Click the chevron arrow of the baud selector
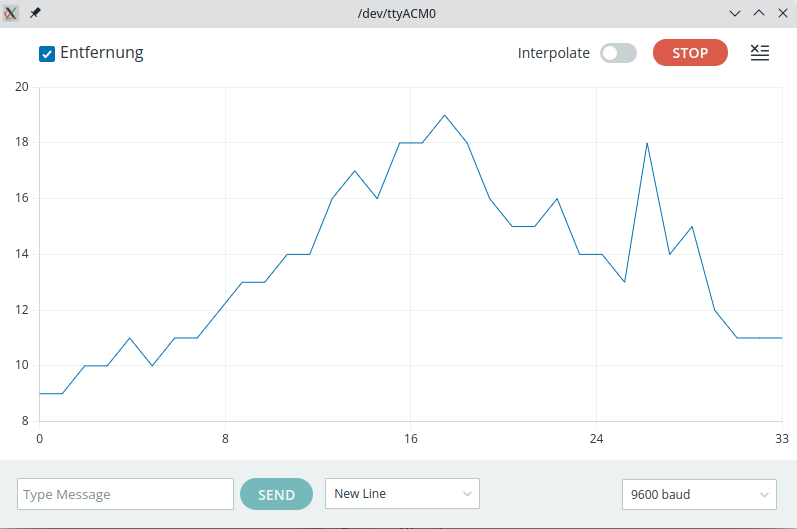Screen dimensions: 797x529 pyautogui.click(x=764, y=494)
